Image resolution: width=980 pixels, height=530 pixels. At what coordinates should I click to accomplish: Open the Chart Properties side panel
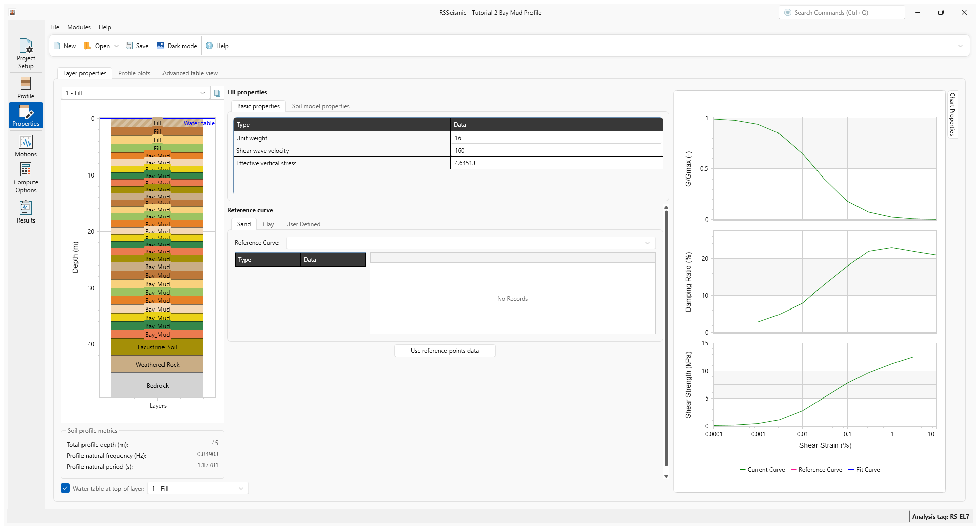point(952,114)
